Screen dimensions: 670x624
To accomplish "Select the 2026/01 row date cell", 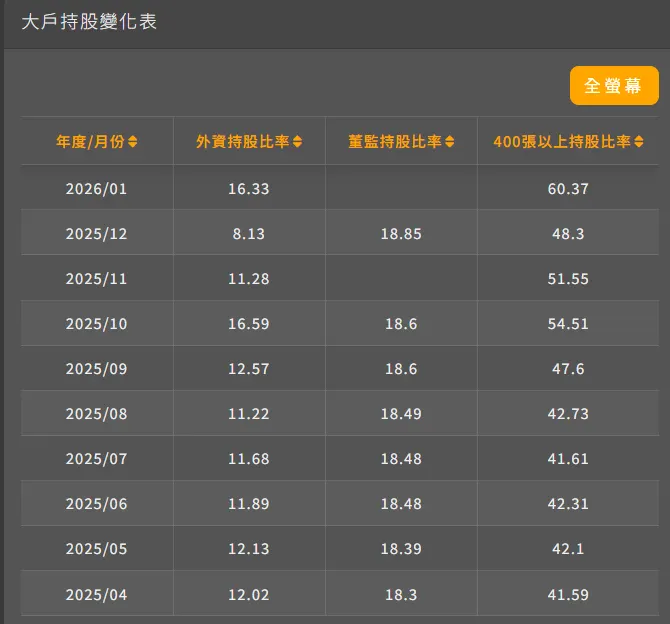I will click(97, 189).
